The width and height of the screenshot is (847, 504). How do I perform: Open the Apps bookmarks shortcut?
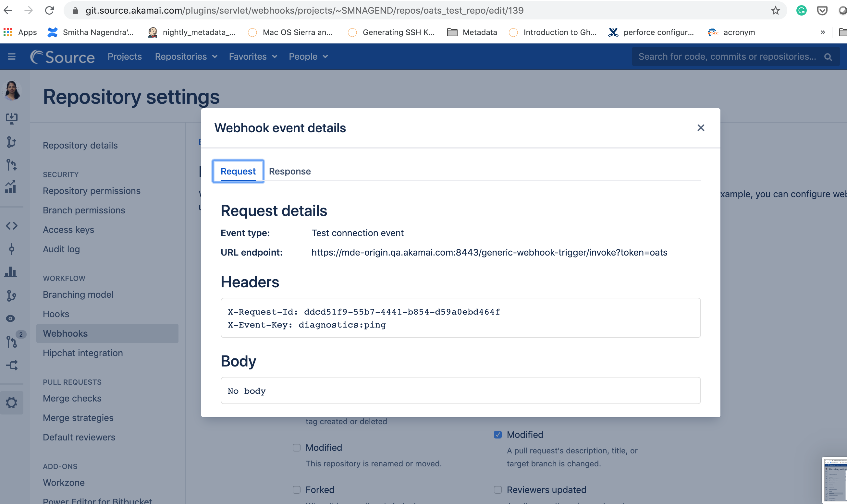pos(20,32)
